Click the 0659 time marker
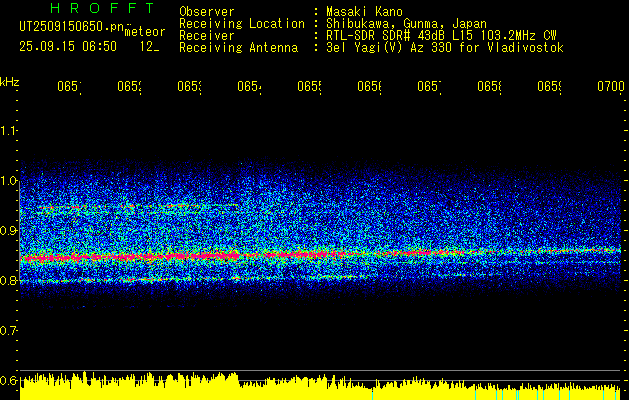Image resolution: width=629 pixels, height=400 pixels. click(x=550, y=86)
